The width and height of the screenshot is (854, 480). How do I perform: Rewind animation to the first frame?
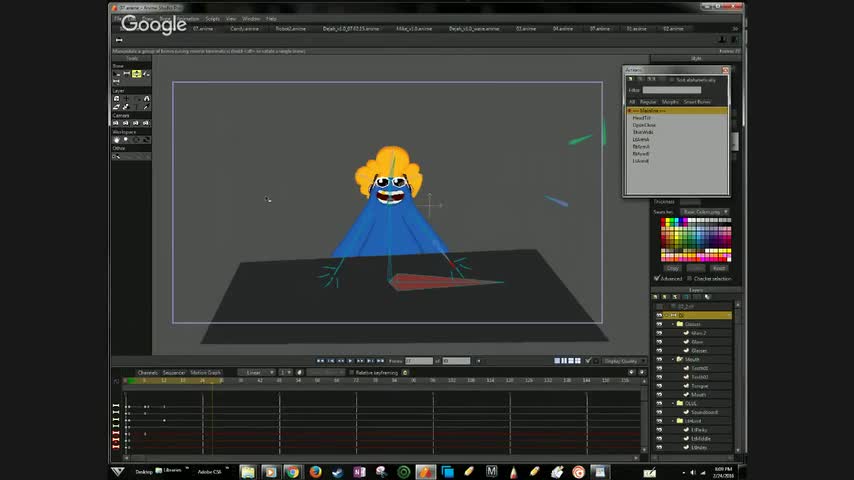point(320,361)
